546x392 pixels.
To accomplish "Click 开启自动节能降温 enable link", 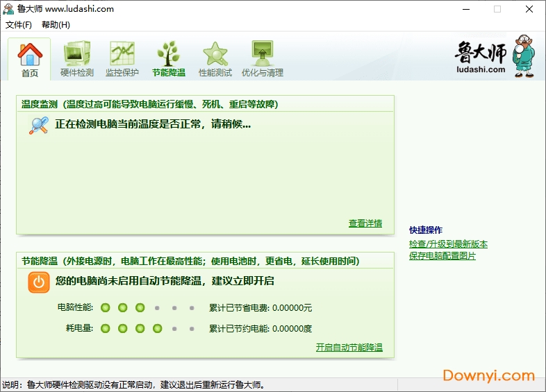I will pos(349,348).
